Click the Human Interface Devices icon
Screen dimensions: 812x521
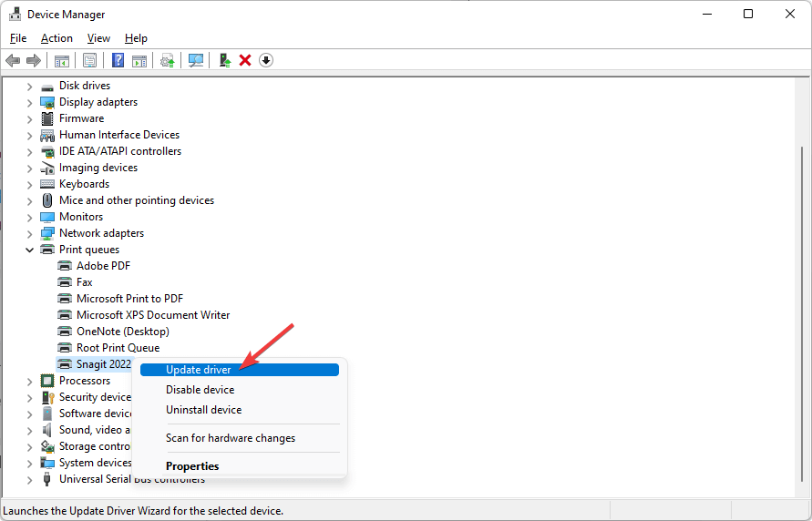47,135
